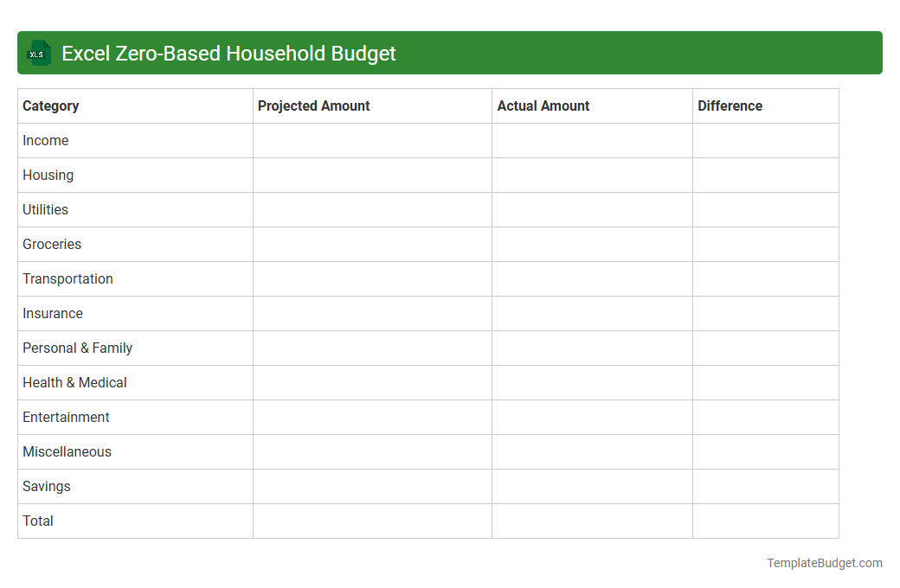The height and width of the screenshot is (588, 900).
Task: Select the Income category label
Action: pyautogui.click(x=46, y=140)
